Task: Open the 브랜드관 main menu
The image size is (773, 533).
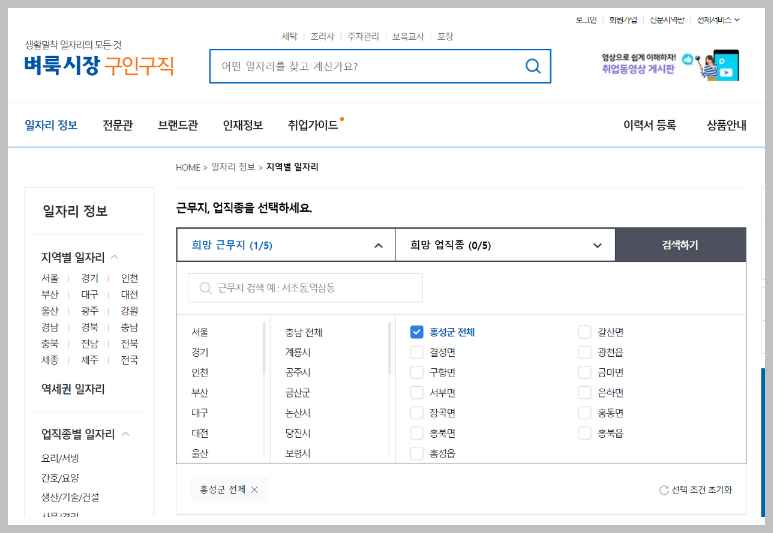Action: coord(178,125)
